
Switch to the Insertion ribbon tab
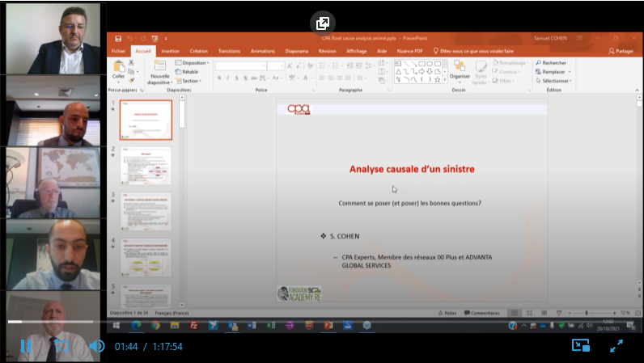tap(170, 50)
